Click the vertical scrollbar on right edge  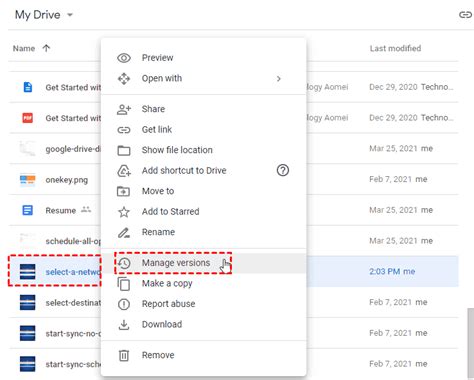point(470,343)
